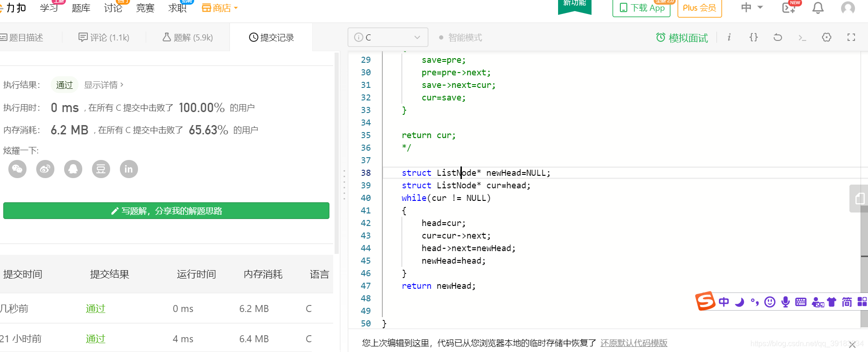Open site language dropdown 中

pyautogui.click(x=752, y=7)
